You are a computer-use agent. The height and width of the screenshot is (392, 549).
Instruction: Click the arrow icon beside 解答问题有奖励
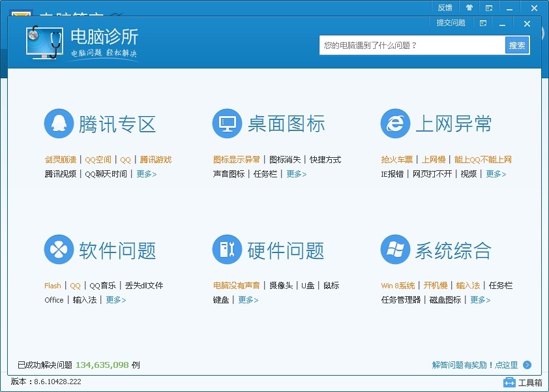pos(527,365)
